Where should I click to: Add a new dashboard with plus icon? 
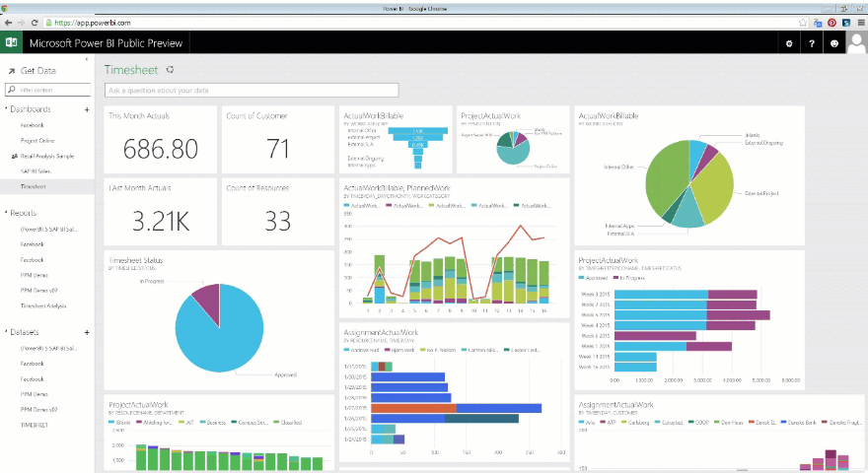pos(87,109)
